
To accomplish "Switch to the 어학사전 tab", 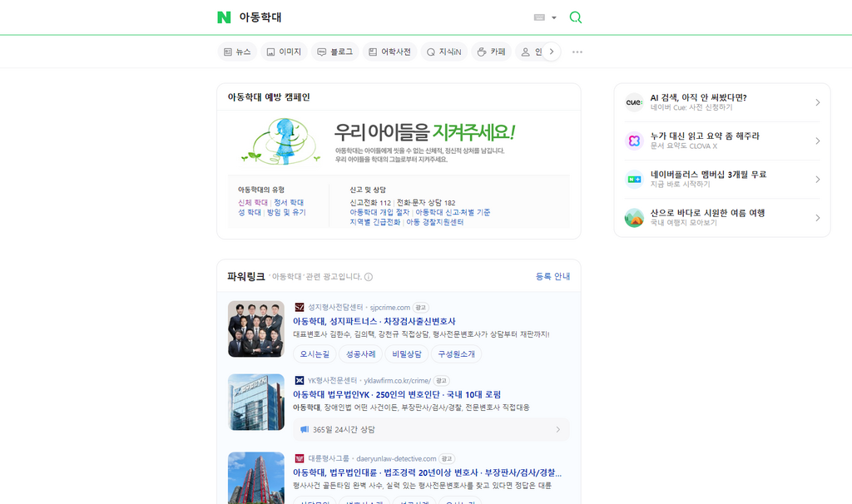I will pyautogui.click(x=389, y=52).
